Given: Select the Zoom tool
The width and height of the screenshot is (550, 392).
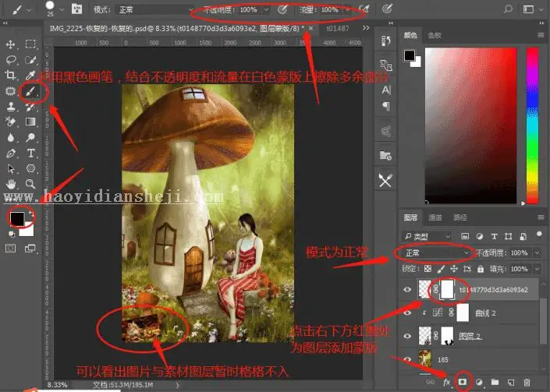Looking at the screenshot, I should [x=30, y=184].
